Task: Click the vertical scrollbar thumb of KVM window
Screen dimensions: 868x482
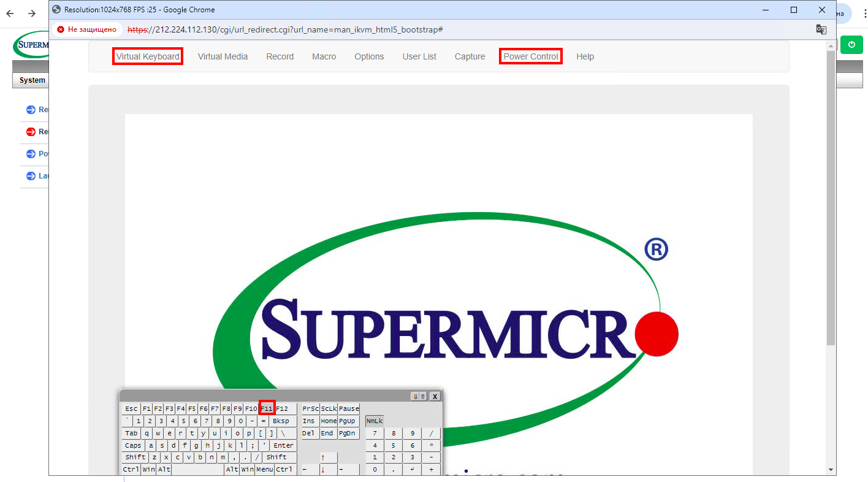Action: tap(831, 197)
